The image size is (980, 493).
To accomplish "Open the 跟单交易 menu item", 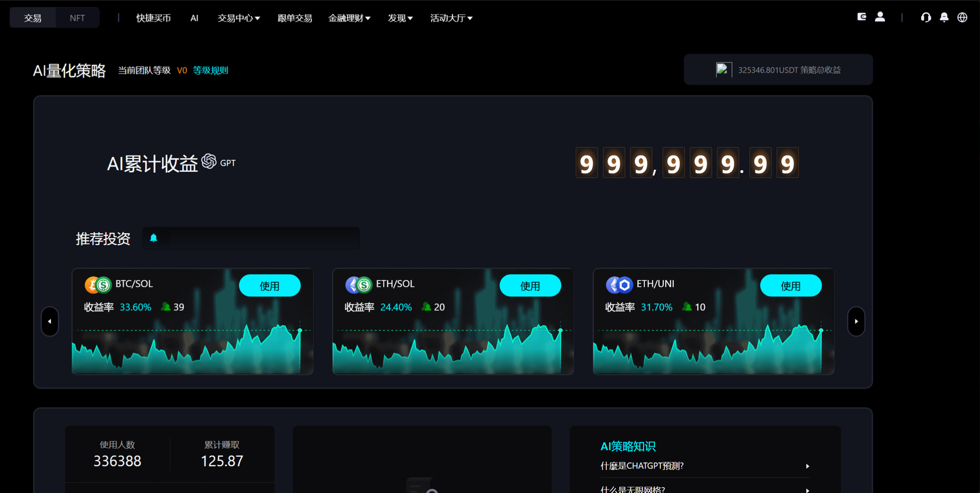I will (294, 18).
